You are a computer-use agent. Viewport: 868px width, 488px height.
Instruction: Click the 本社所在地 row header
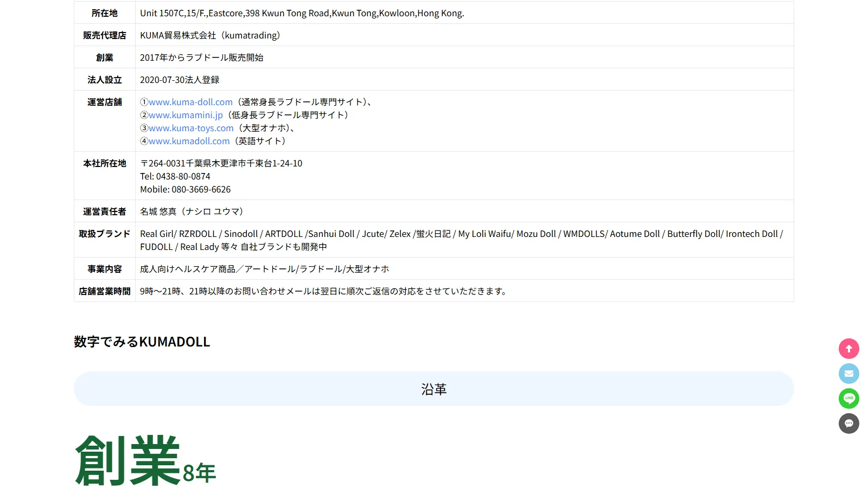pyautogui.click(x=105, y=163)
